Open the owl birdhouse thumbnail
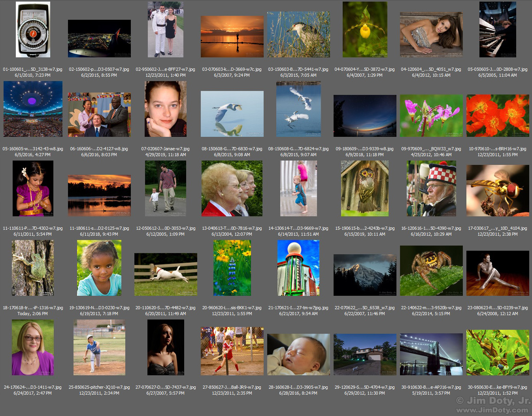The height and width of the screenshot is (416, 532). click(365, 188)
